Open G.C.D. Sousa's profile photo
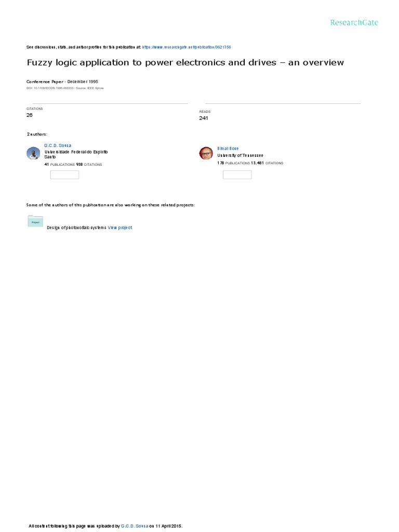The width and height of the screenshot is (399, 532). [x=33, y=153]
